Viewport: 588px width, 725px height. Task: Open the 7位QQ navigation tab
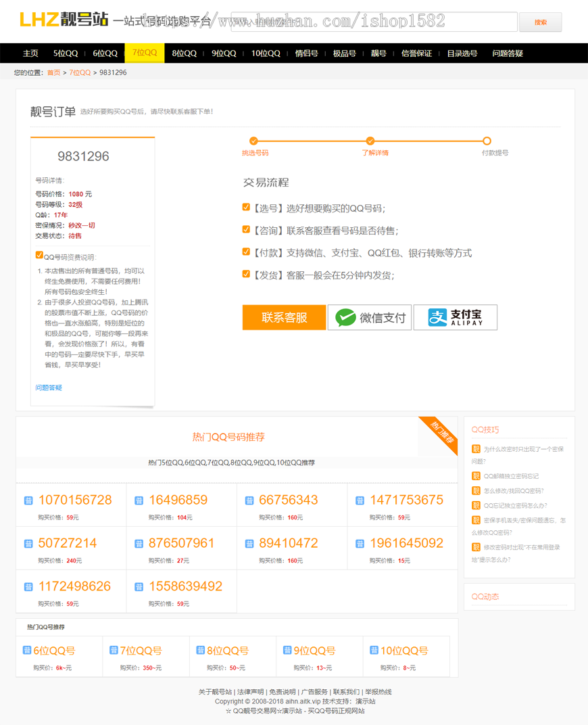[145, 53]
